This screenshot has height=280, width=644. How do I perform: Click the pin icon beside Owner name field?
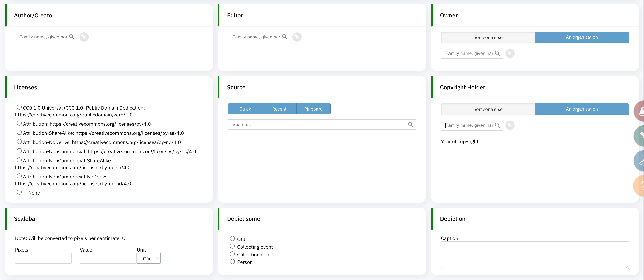510,53
